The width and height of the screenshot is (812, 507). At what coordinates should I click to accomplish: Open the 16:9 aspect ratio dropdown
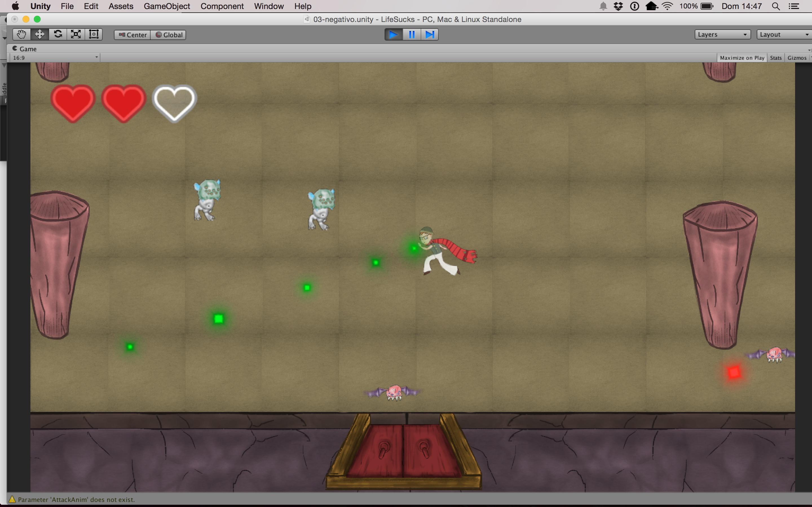(55, 58)
